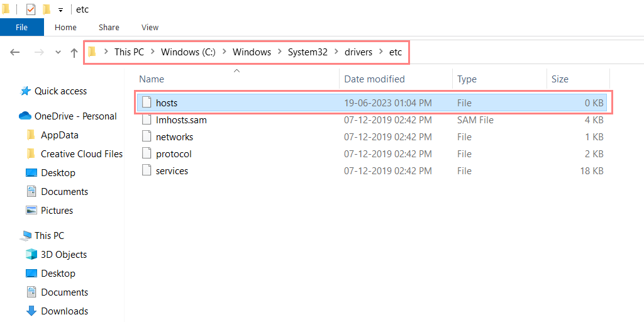Click the Back navigation arrow

coord(15,52)
